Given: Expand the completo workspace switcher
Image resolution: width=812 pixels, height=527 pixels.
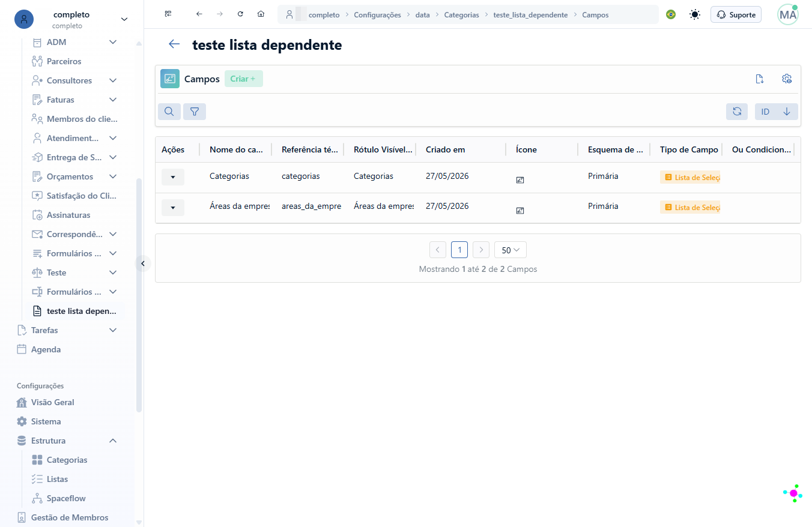Looking at the screenshot, I should click(124, 19).
